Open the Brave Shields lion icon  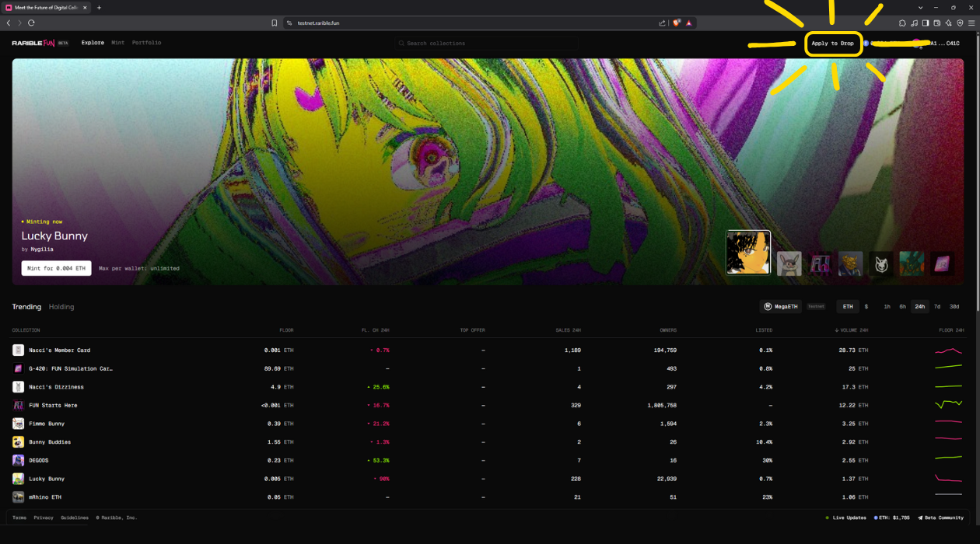click(677, 23)
